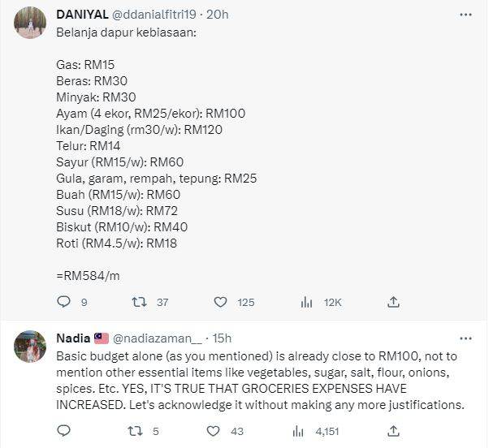Open more options on DANIYAL's tweet
Image resolution: width=489 pixels, height=448 pixels.
(465, 15)
